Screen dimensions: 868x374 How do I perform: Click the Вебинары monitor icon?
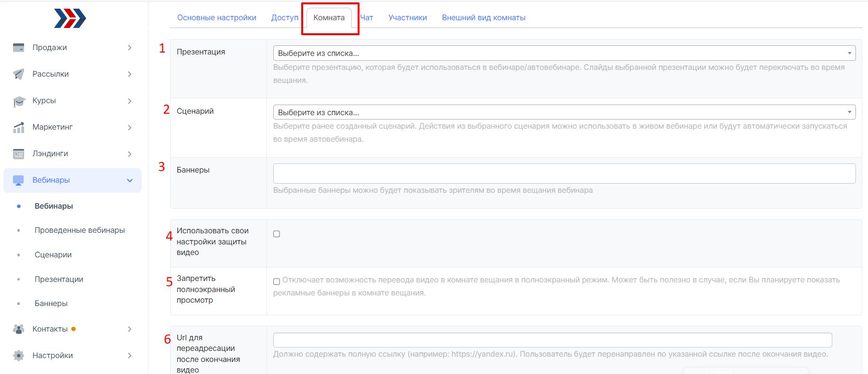click(19, 181)
